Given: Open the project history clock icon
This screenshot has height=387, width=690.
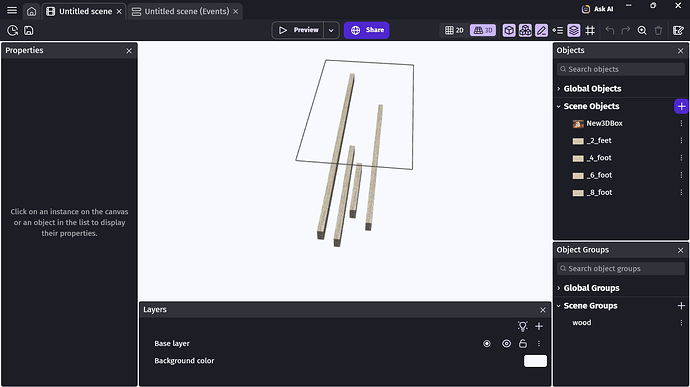Looking at the screenshot, I should coord(12,30).
